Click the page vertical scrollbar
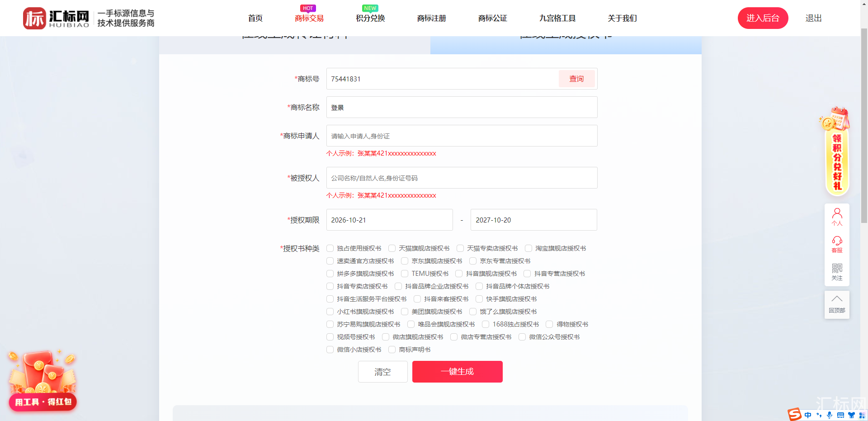The height and width of the screenshot is (421, 868). 864,125
